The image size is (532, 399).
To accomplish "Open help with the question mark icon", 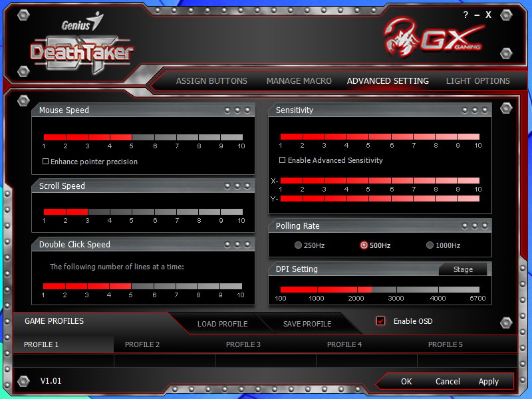I will [x=465, y=15].
